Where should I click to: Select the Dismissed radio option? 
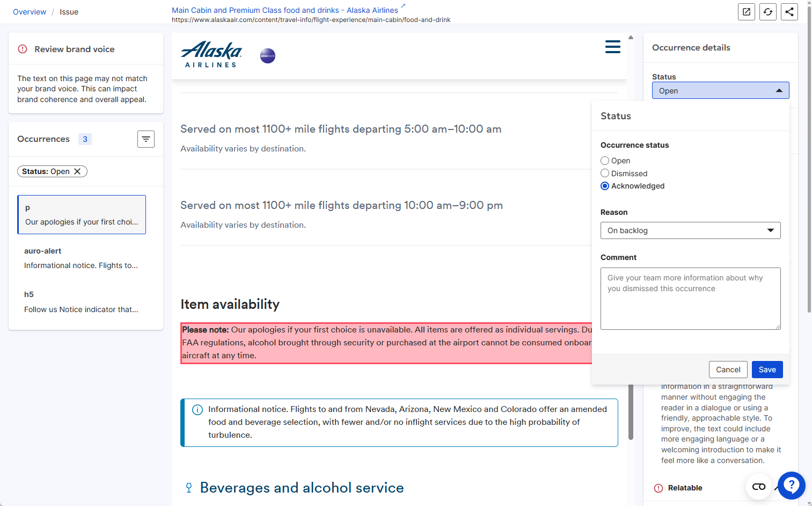[605, 174]
